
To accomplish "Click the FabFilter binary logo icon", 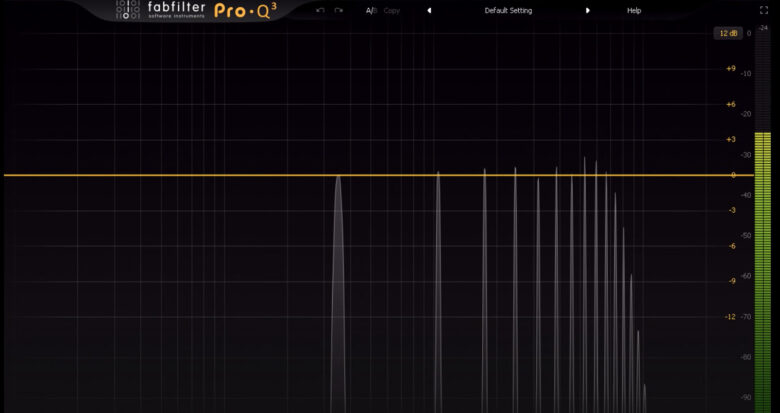I will click(128, 9).
